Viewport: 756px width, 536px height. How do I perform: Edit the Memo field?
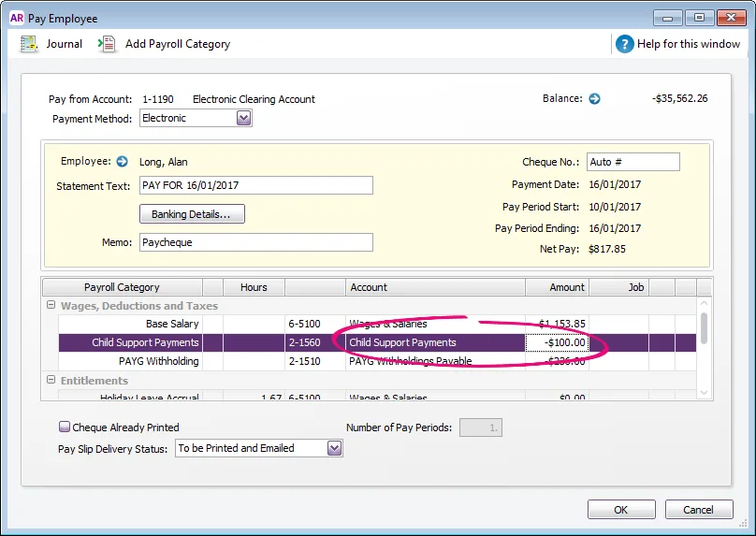click(256, 242)
